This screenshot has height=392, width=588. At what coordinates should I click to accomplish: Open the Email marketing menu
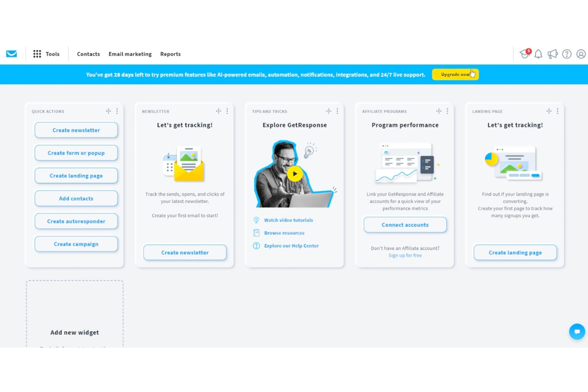point(130,54)
